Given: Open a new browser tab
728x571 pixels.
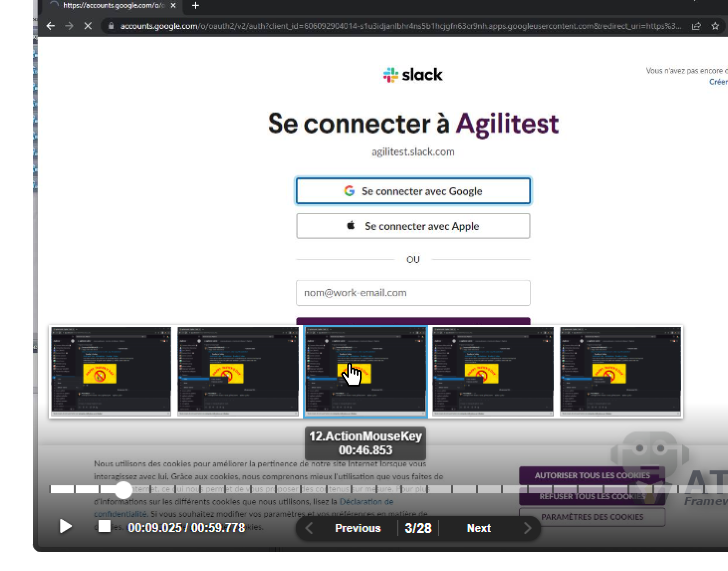Looking at the screenshot, I should [x=196, y=5].
